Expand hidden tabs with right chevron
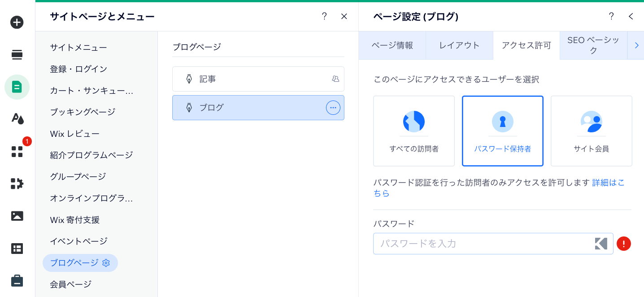This screenshot has width=644, height=297. pyautogui.click(x=636, y=45)
